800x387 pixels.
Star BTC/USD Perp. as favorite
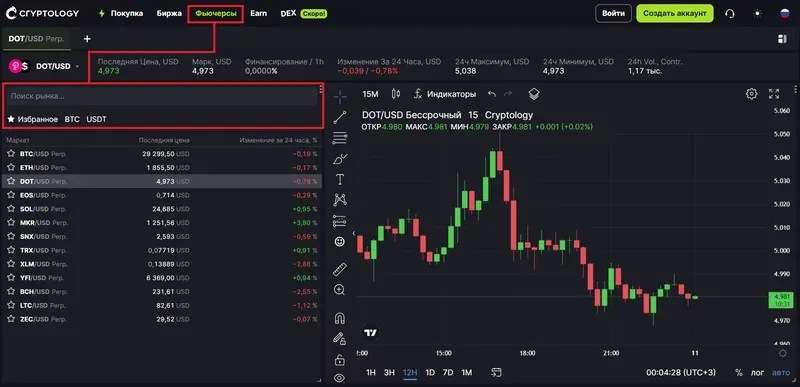(x=11, y=153)
